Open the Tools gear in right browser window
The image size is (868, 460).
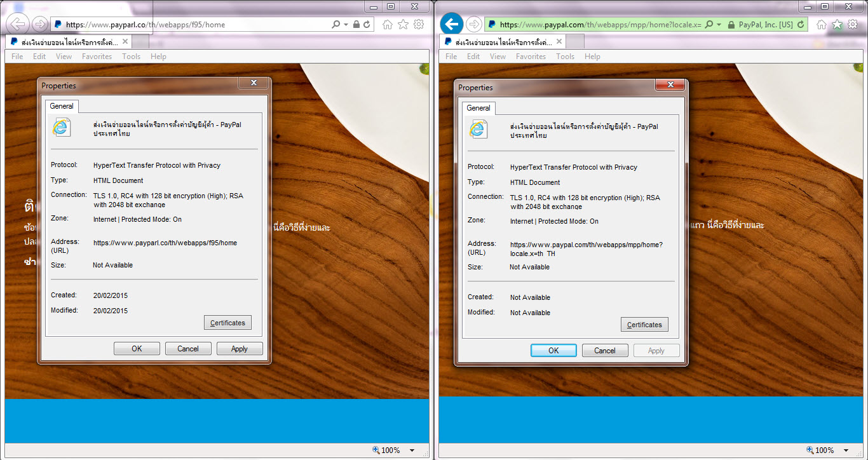coord(853,25)
